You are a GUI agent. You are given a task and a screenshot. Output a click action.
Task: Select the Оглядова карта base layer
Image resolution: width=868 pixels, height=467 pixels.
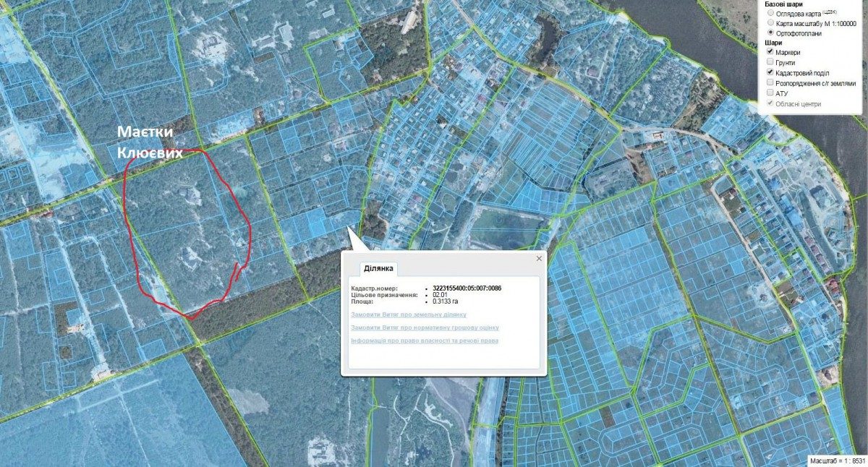coord(771,13)
